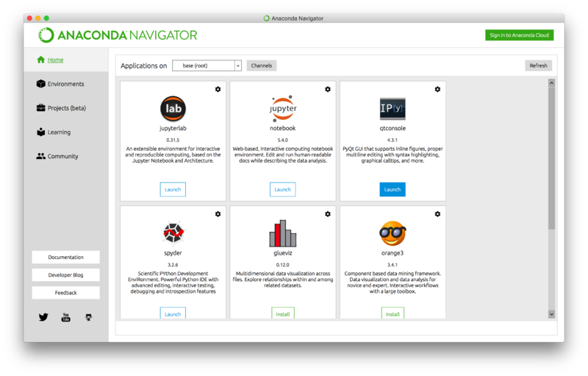588x376 pixels.
Task: Click the jupyterlab version 0.31.5 text
Action: 173,140
